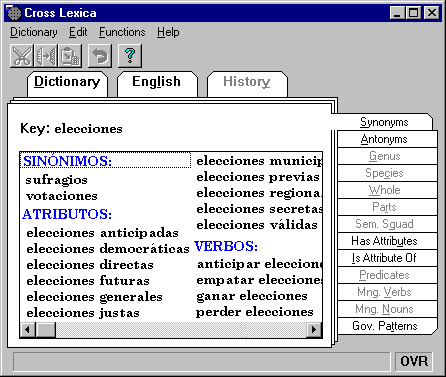Select elecciones directas entry
Viewport: 446px width, 377px height.
coord(90,265)
